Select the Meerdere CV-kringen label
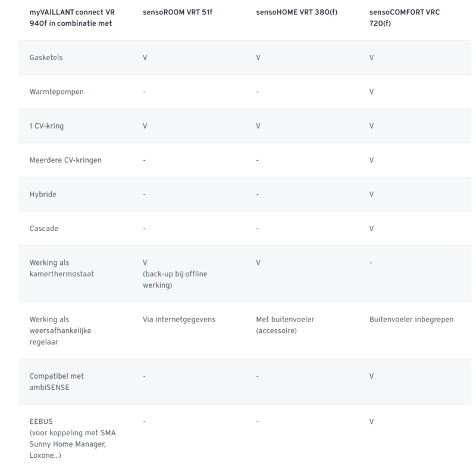This screenshot has width=476, height=465. point(65,160)
